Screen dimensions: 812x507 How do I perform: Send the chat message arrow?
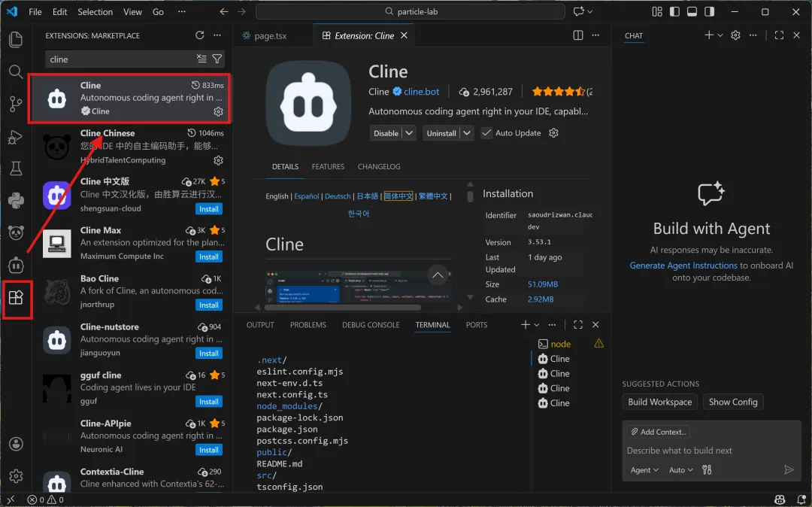click(x=789, y=469)
